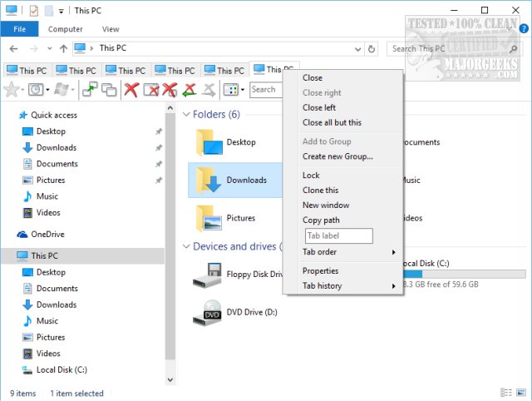Expand the address bar history dropdown
The image size is (532, 401).
click(x=357, y=49)
